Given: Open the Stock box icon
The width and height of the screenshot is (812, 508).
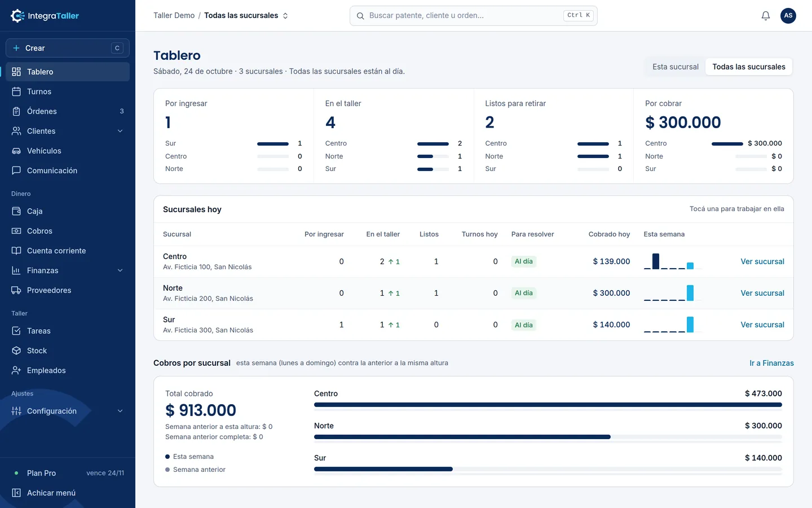Looking at the screenshot, I should 16,351.
